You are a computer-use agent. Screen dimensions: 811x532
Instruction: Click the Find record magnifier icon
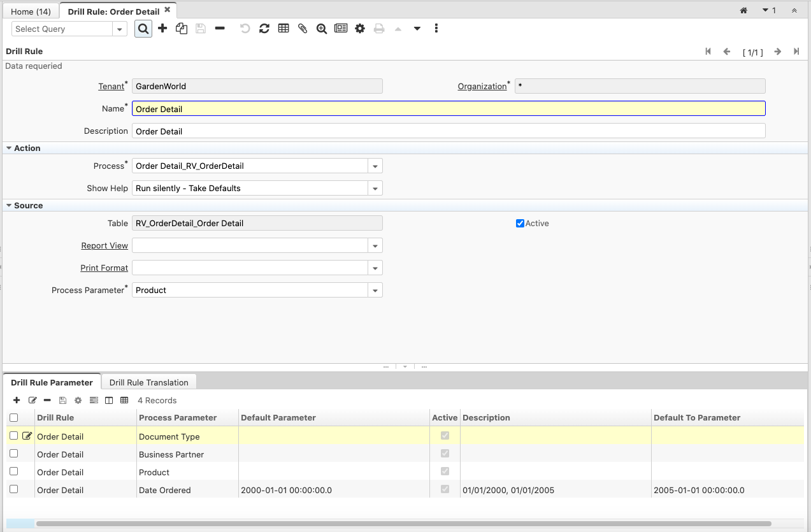(143, 29)
